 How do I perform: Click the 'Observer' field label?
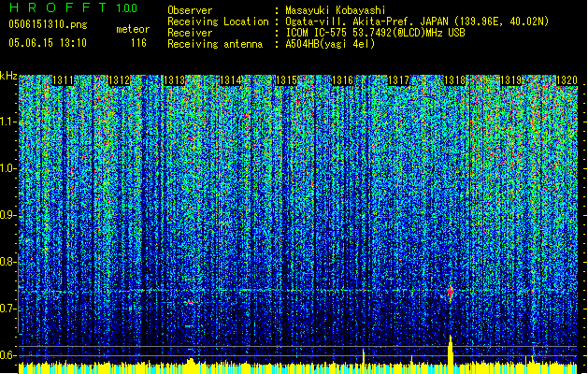coord(190,10)
